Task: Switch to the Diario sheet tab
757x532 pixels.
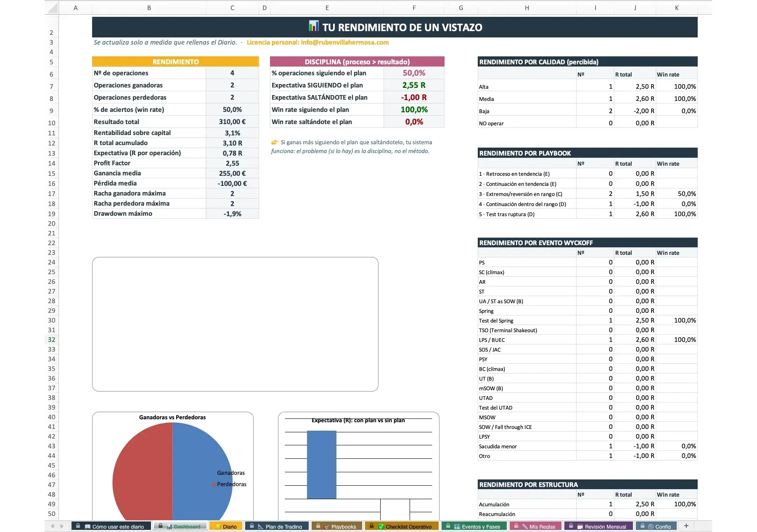Action: (226, 526)
